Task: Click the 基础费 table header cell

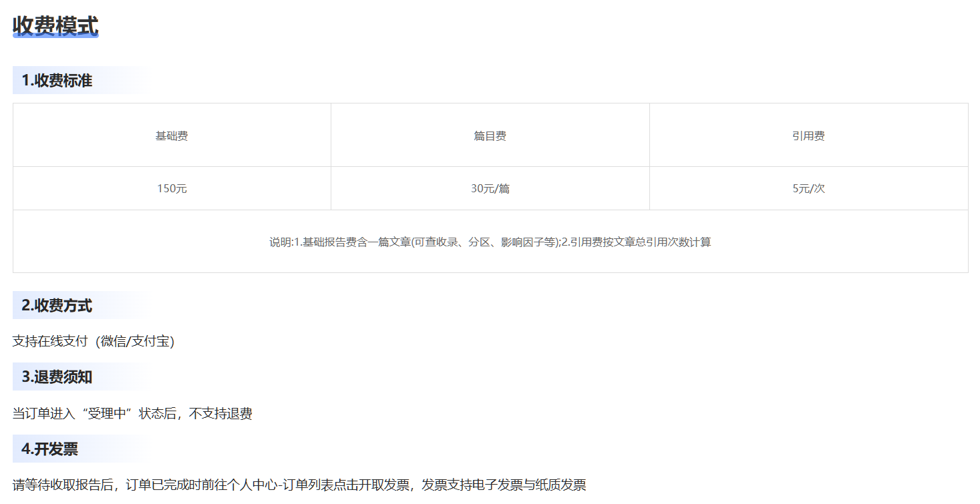Action: click(x=172, y=136)
